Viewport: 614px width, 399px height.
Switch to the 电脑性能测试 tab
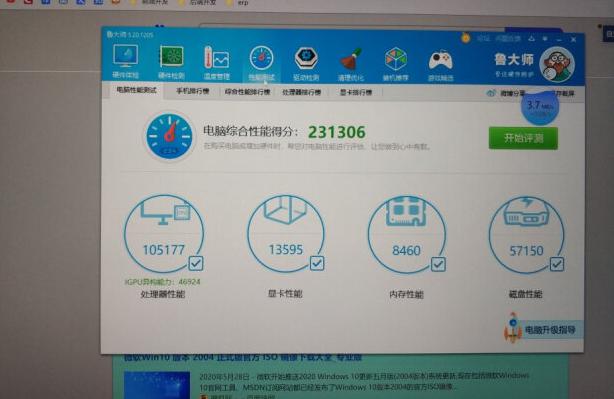[x=136, y=90]
